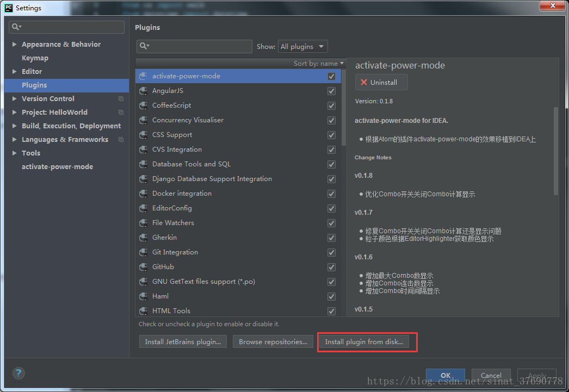Expand Appearance & Behavior tree node

(x=14, y=44)
